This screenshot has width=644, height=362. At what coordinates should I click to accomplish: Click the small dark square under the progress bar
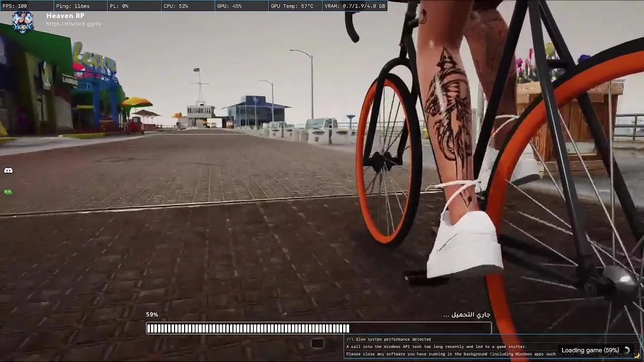coord(317,343)
